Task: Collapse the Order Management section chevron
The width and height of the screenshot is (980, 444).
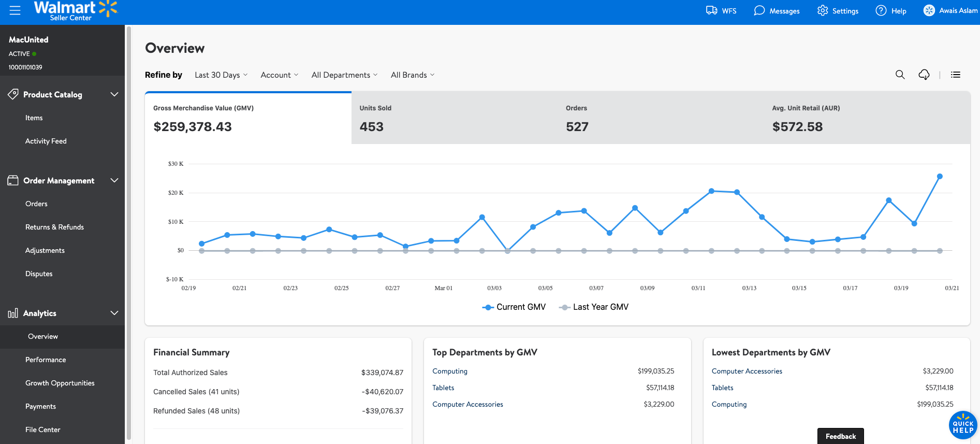Action: coord(114,180)
